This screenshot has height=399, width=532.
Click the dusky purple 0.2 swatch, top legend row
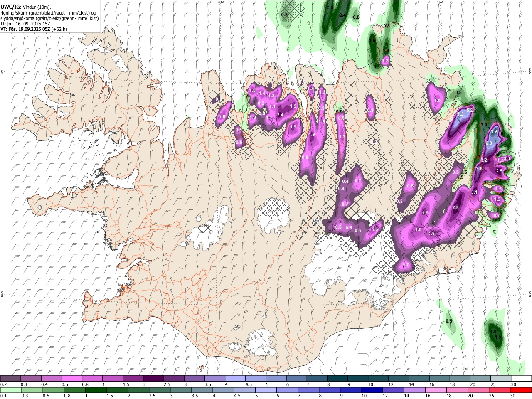tap(11, 379)
